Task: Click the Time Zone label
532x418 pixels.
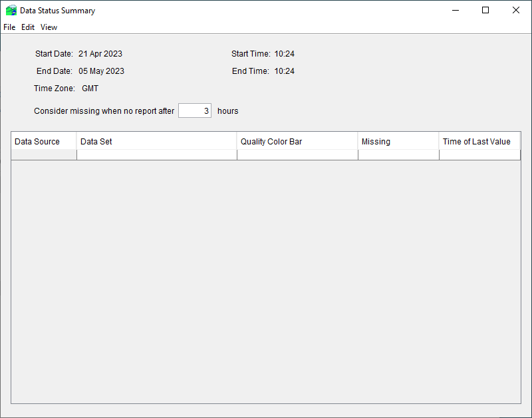Action: pos(55,89)
